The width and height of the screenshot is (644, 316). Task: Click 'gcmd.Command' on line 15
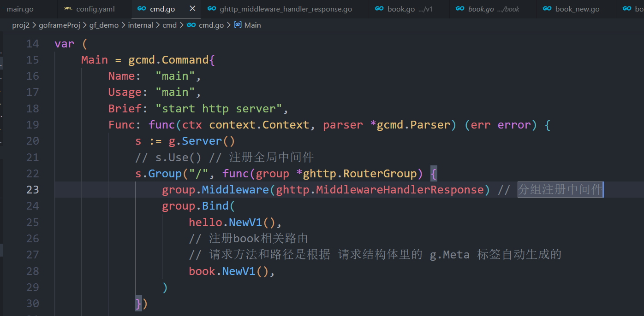pyautogui.click(x=169, y=60)
